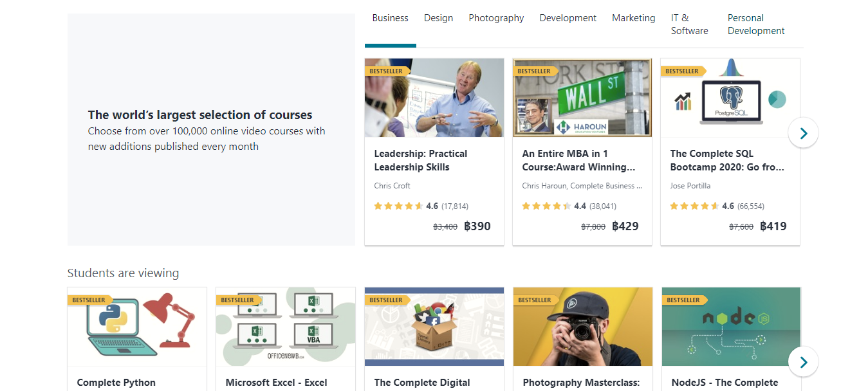The image size is (868, 391).
Task: Click the Microsoft Excel course thumbnail
Action: click(286, 327)
